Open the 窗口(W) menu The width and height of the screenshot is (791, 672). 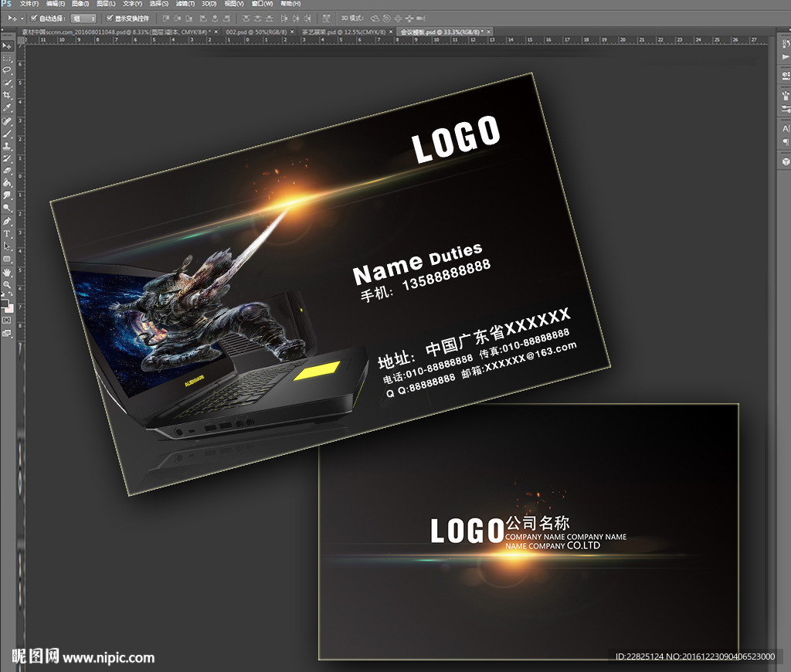pyautogui.click(x=263, y=4)
